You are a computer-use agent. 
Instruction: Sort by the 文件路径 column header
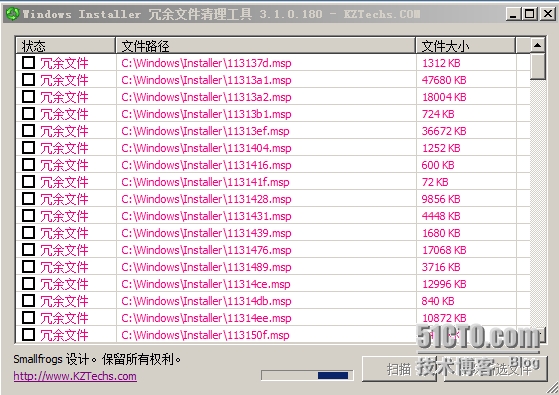tap(266, 46)
